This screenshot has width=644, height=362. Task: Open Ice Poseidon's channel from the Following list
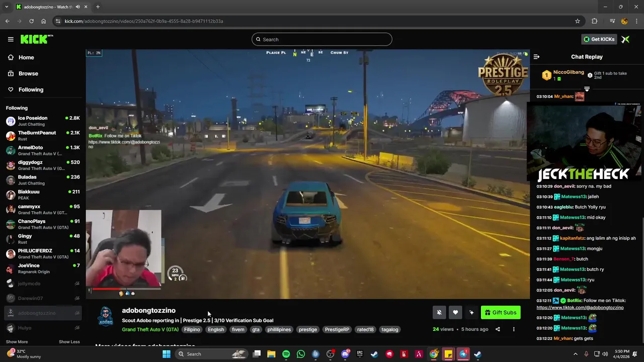click(43, 121)
